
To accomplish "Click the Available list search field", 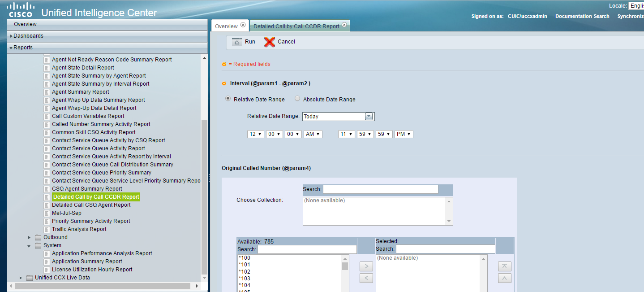I will pos(307,249).
